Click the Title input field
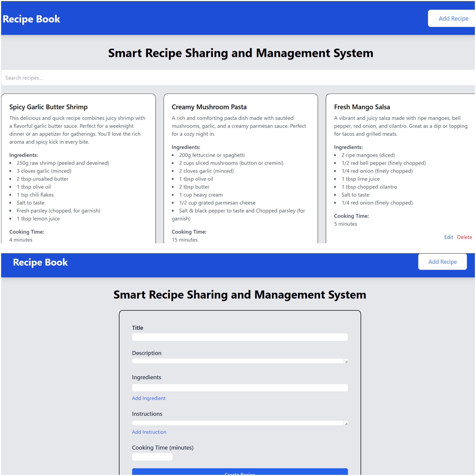 pyautogui.click(x=240, y=337)
